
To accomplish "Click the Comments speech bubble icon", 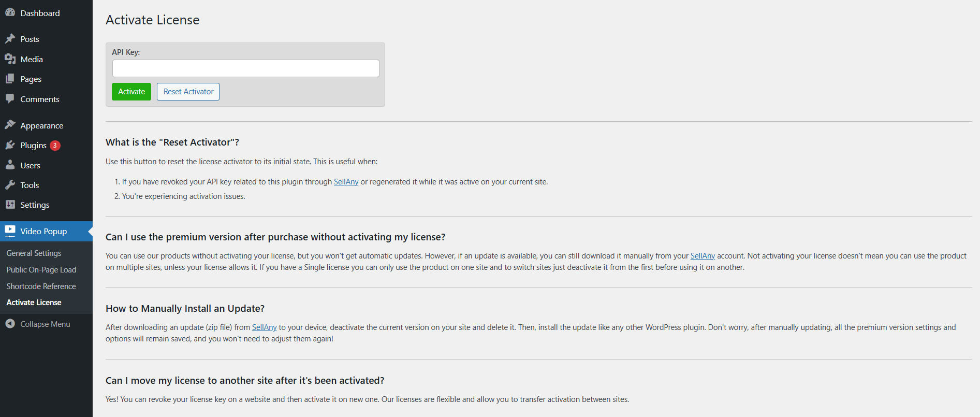I will coord(10,99).
